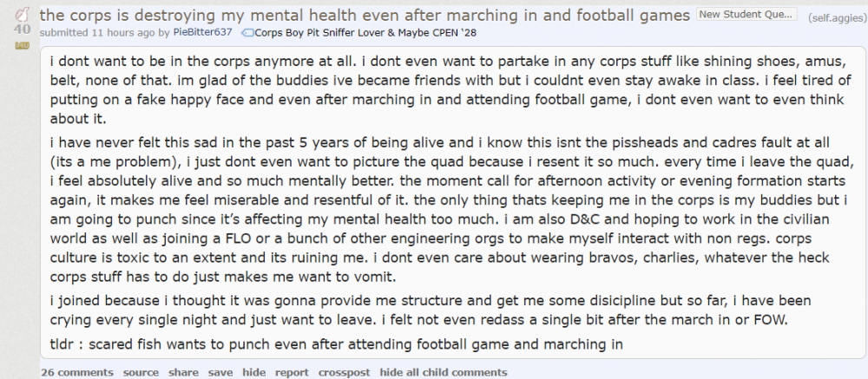Report this post

(x=292, y=372)
